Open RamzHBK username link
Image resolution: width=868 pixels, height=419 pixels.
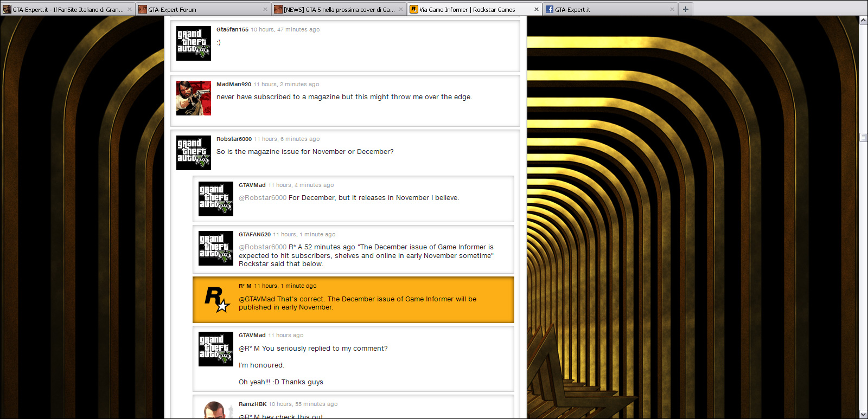pyautogui.click(x=253, y=404)
